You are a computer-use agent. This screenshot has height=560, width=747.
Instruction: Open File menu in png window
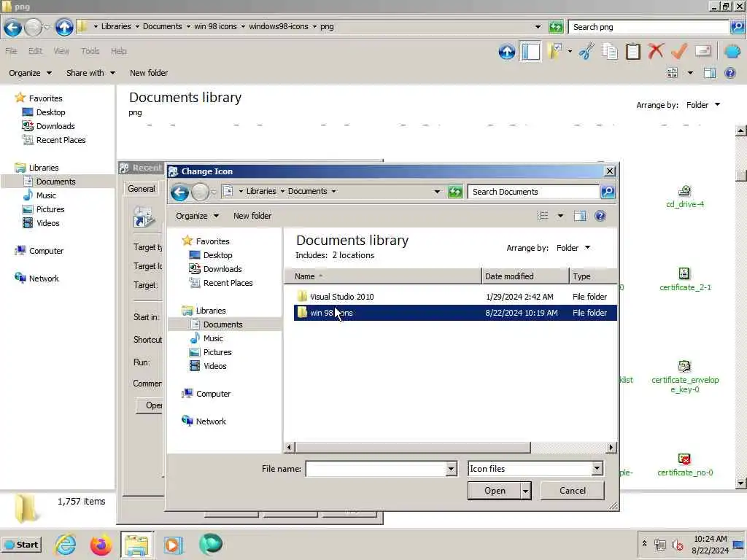[x=11, y=51]
